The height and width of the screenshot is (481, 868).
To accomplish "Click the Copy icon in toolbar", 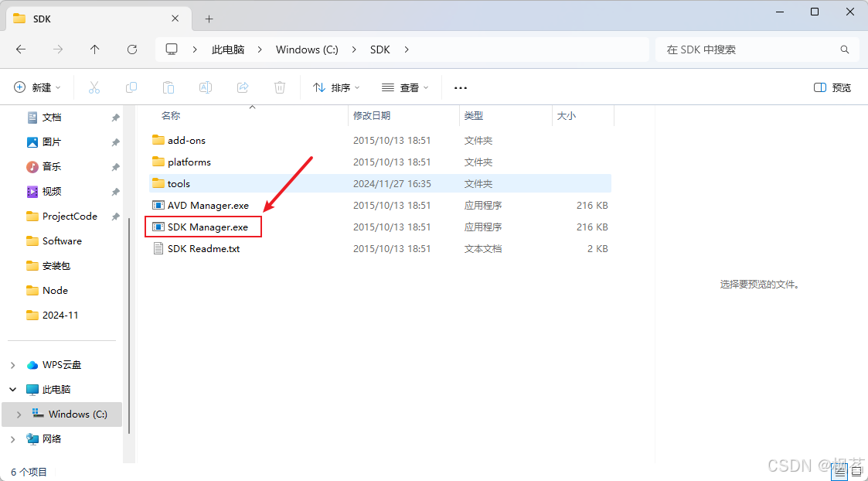I will coord(131,87).
